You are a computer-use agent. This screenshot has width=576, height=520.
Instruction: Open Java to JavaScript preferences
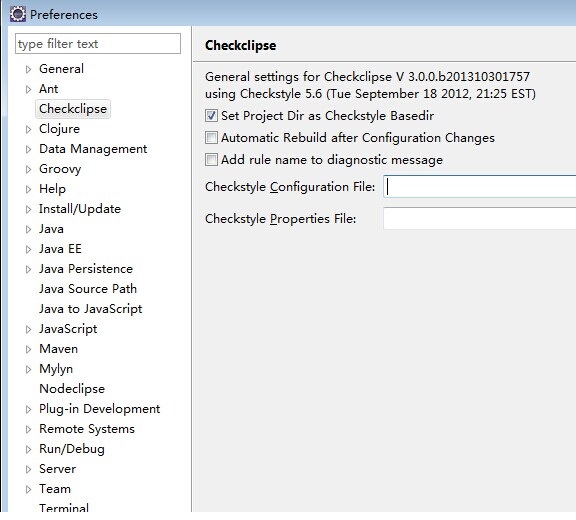click(x=90, y=309)
